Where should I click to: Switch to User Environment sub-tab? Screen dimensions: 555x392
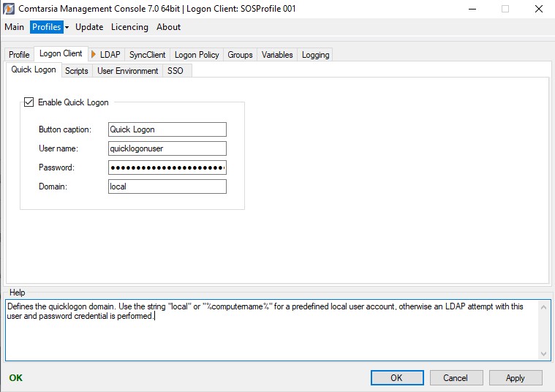click(128, 70)
